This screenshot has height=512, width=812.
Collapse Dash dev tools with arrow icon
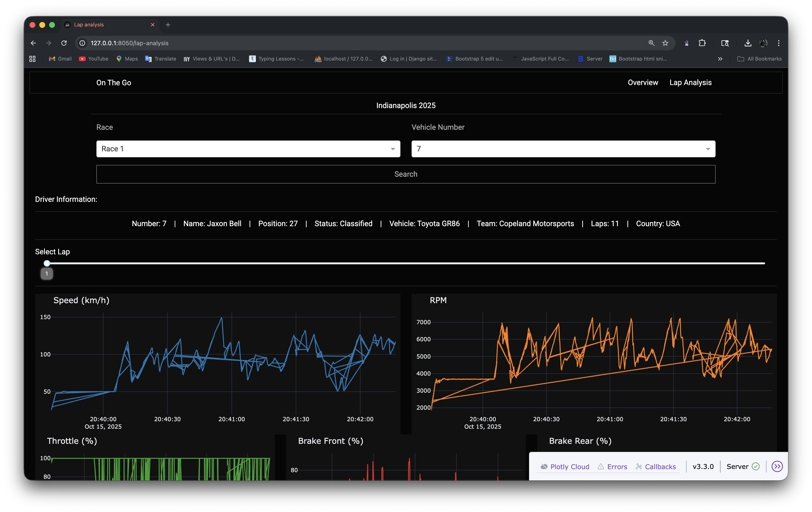(777, 467)
